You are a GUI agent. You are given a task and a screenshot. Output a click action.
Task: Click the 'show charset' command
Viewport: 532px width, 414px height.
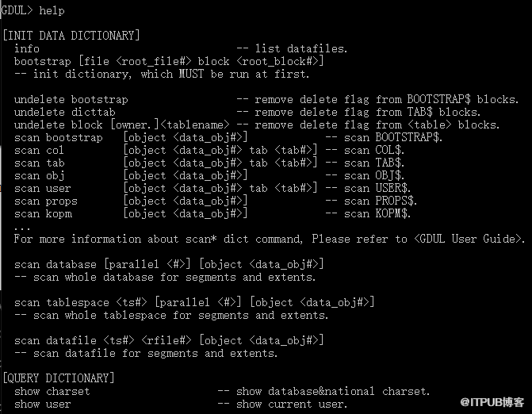52,391
